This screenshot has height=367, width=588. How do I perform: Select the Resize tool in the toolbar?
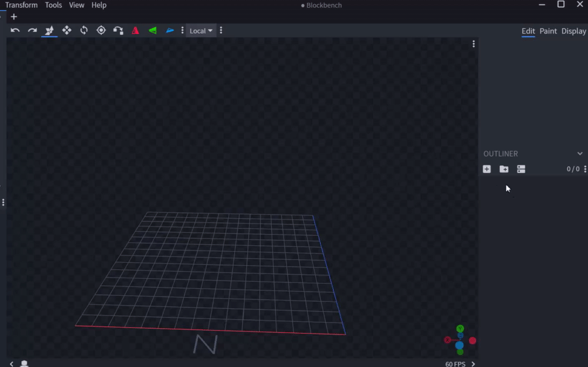coord(49,31)
